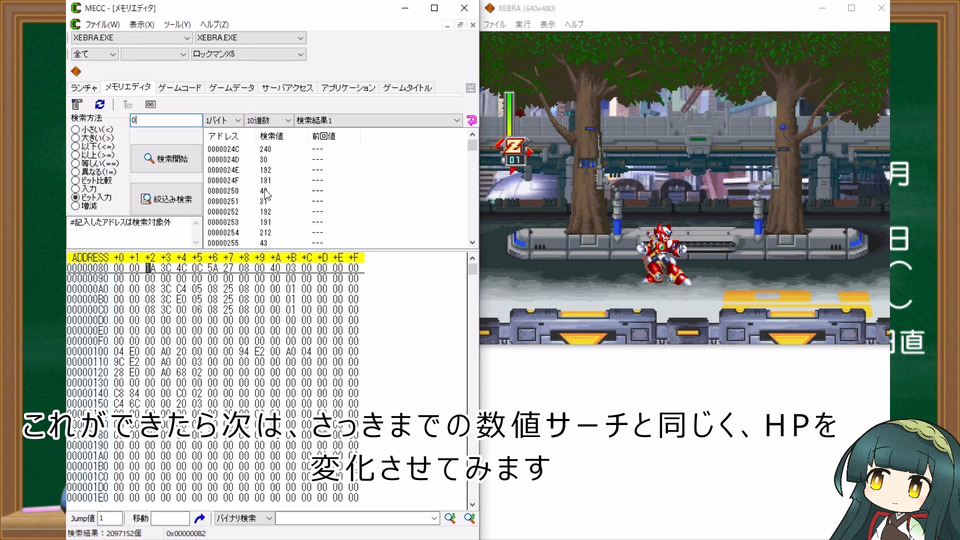Click the search results list scrollbar thumb
Image resolution: width=960 pixels, height=540 pixels.
(472, 145)
